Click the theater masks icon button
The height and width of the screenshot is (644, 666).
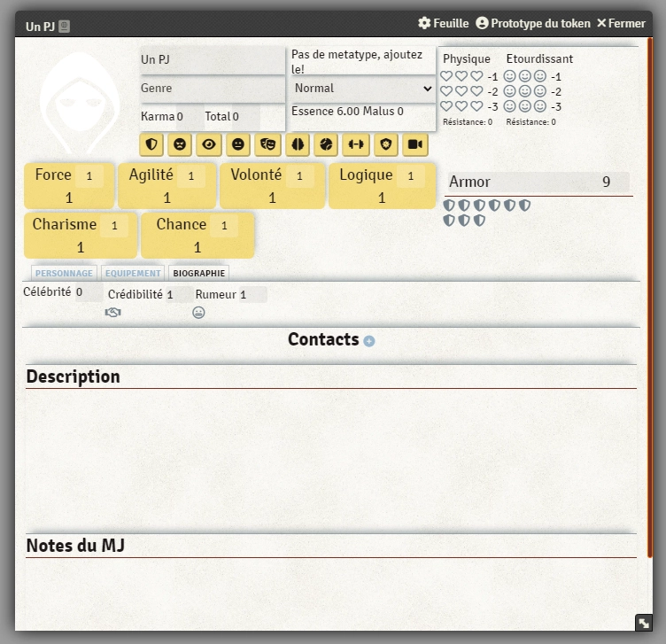pos(267,144)
